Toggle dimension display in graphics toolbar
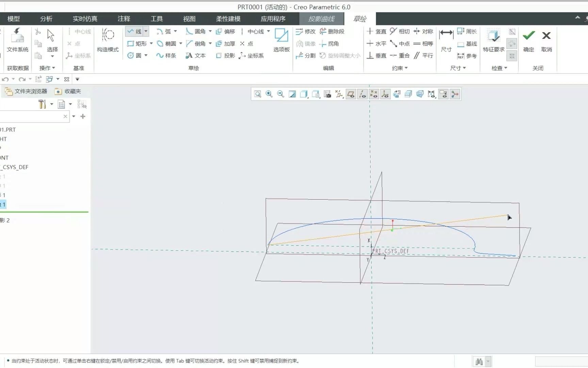 [x=431, y=94]
